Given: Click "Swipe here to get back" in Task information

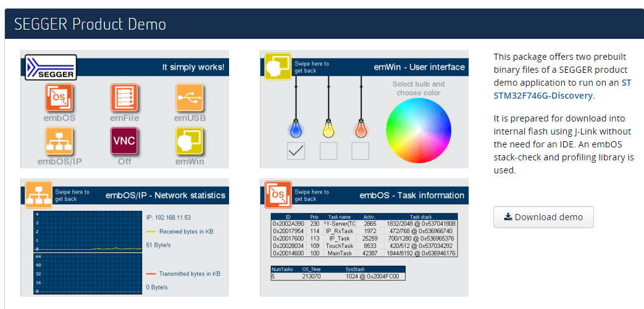Looking at the screenshot, I should point(312,196).
